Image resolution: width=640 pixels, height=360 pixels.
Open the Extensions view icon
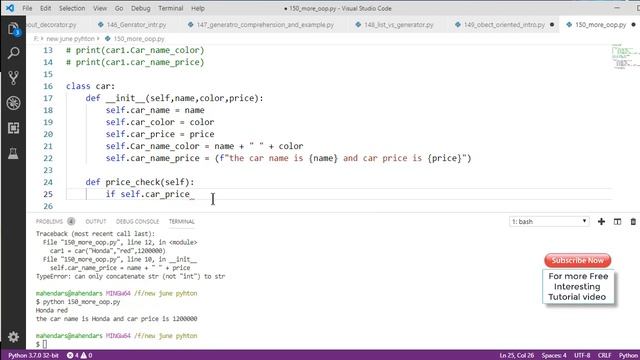coord(13,128)
